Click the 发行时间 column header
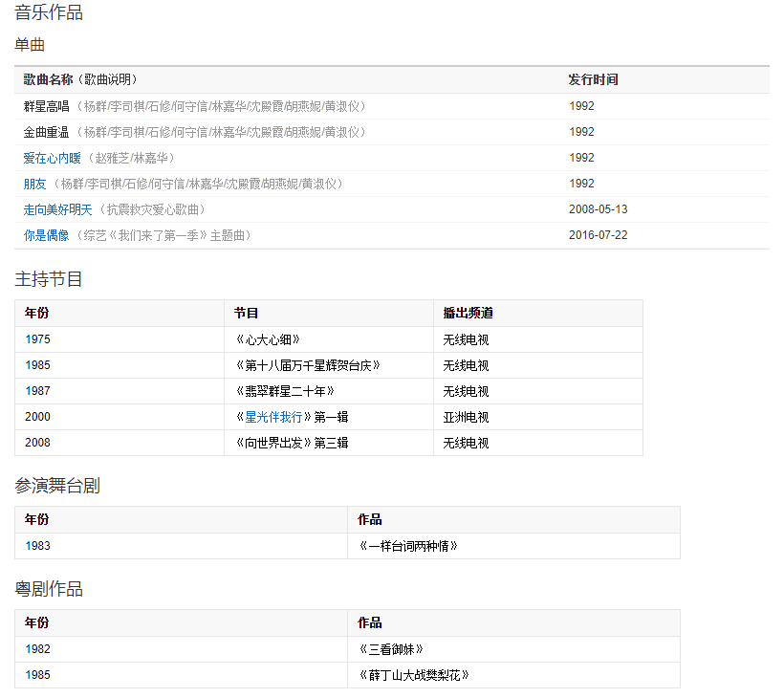This screenshot has width=784, height=698. pyautogui.click(x=593, y=79)
